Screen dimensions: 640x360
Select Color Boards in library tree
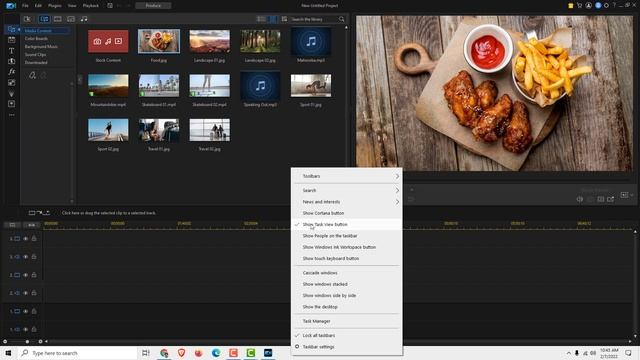coord(36,39)
